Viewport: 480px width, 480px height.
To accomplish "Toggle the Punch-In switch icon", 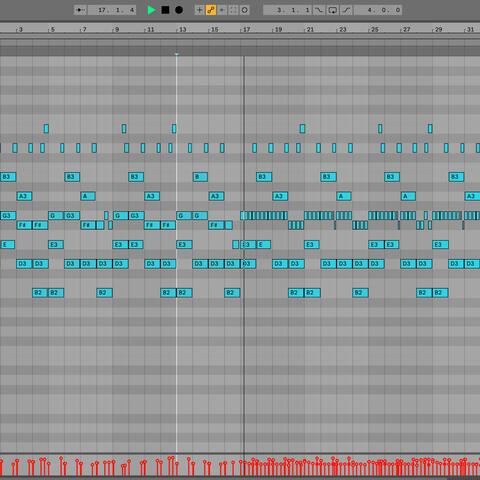I will pyautogui.click(x=319, y=10).
